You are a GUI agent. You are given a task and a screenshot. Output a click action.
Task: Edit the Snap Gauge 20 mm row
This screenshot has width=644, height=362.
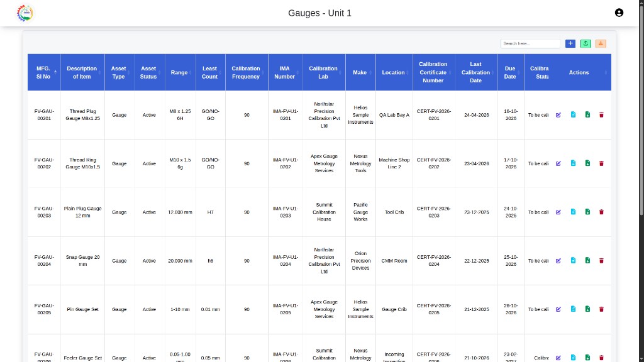[x=558, y=261]
